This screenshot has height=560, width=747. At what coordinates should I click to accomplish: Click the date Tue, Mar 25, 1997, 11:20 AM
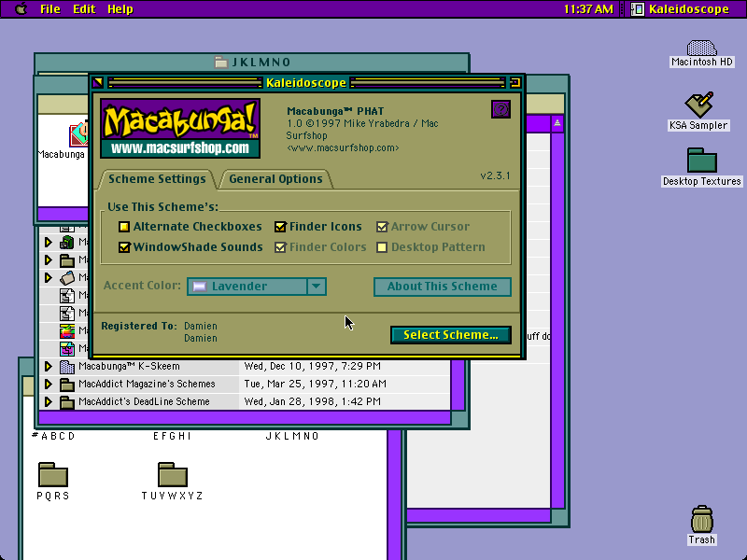point(315,384)
